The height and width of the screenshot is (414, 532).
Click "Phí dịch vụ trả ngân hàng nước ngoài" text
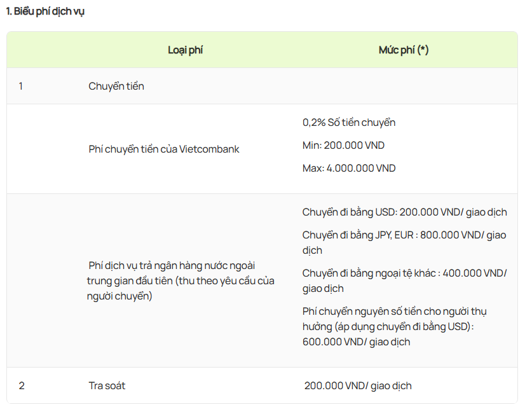[172, 265]
